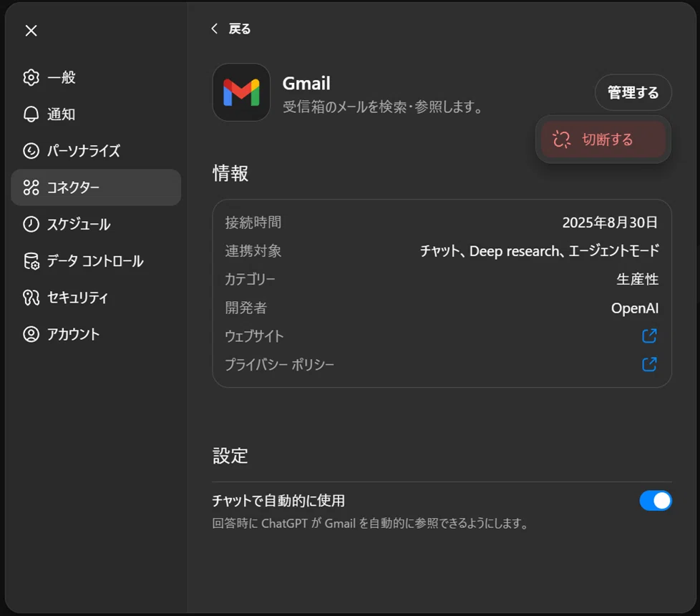Toggle チャットで自動的に使用 switch off
Image resolution: width=700 pixels, height=616 pixels.
pyautogui.click(x=656, y=501)
